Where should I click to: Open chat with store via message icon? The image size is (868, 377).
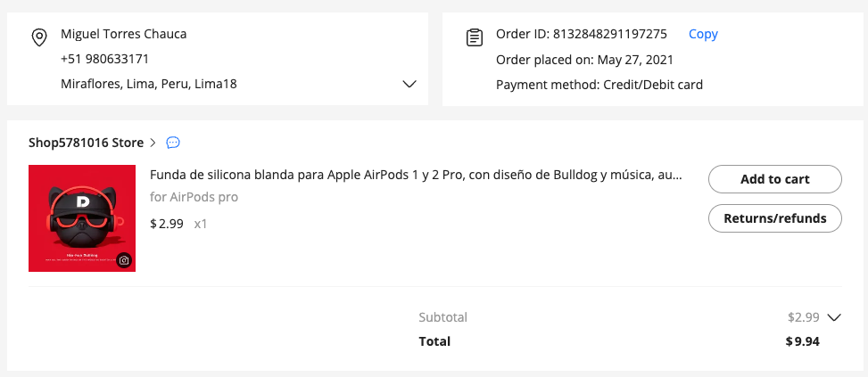(x=174, y=143)
